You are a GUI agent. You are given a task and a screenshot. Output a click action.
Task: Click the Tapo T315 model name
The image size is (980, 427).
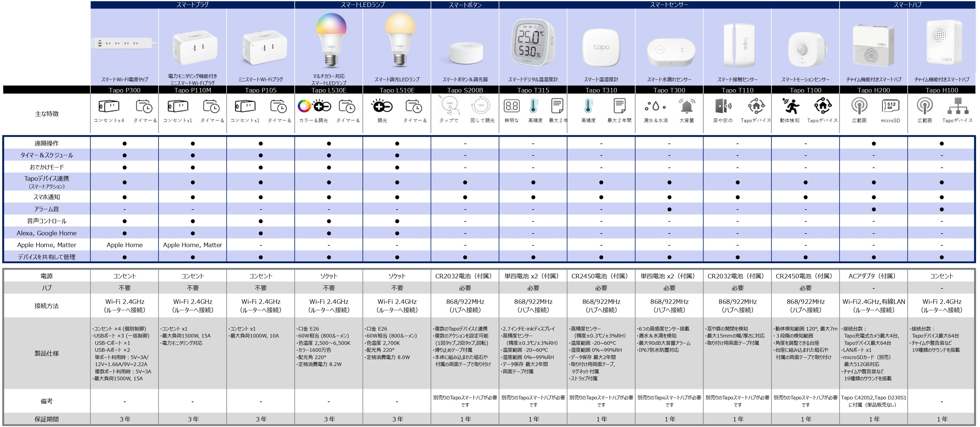click(533, 90)
